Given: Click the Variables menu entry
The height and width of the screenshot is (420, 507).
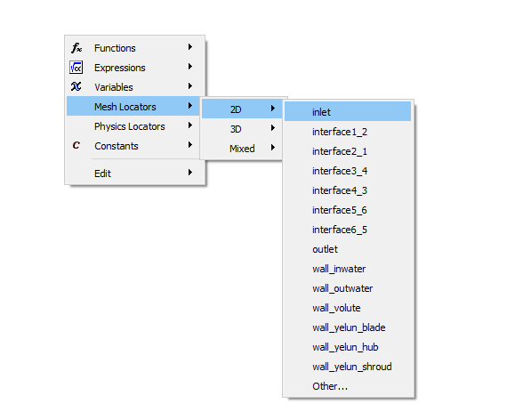Looking at the screenshot, I should [x=133, y=86].
